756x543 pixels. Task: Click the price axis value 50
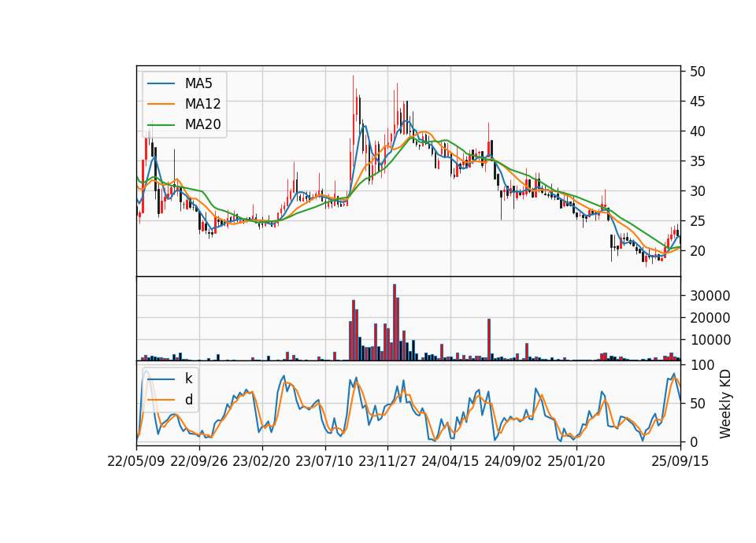coord(697,72)
